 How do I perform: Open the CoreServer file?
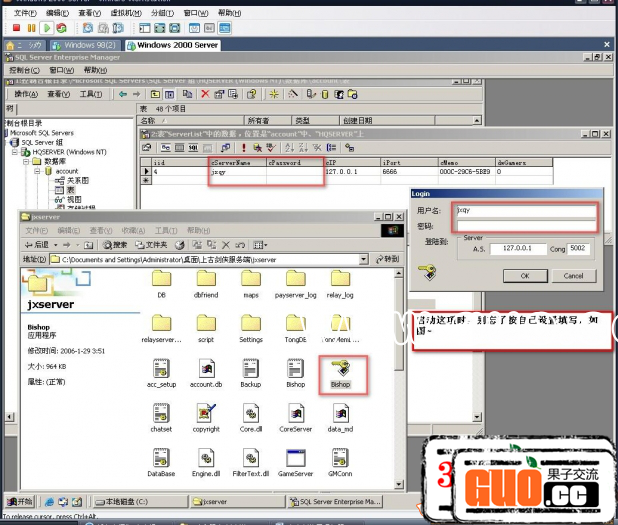[295, 418]
